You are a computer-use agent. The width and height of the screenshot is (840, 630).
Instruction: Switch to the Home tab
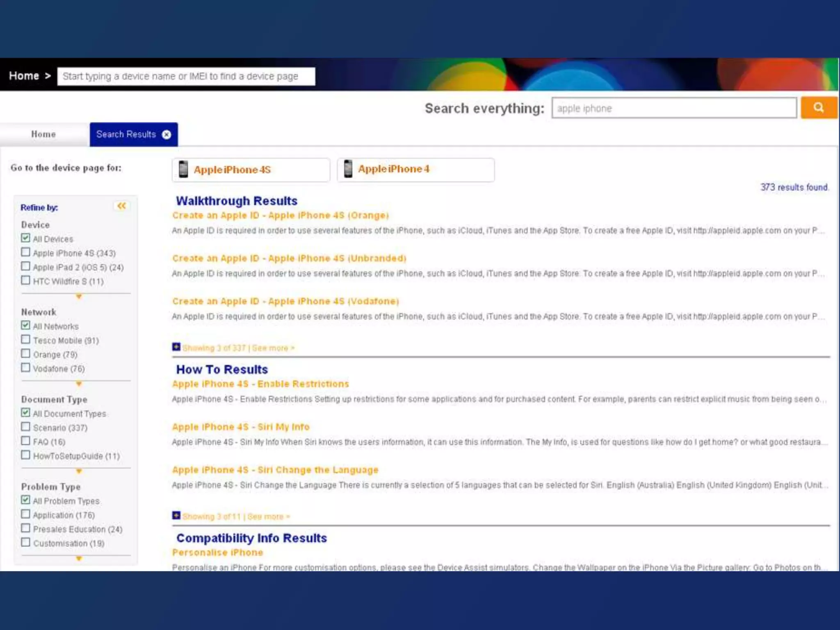[43, 135]
